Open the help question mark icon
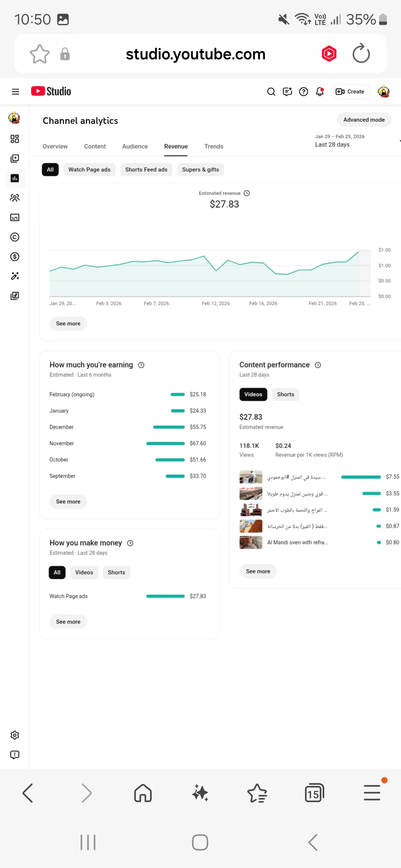The width and height of the screenshot is (401, 868). [304, 91]
